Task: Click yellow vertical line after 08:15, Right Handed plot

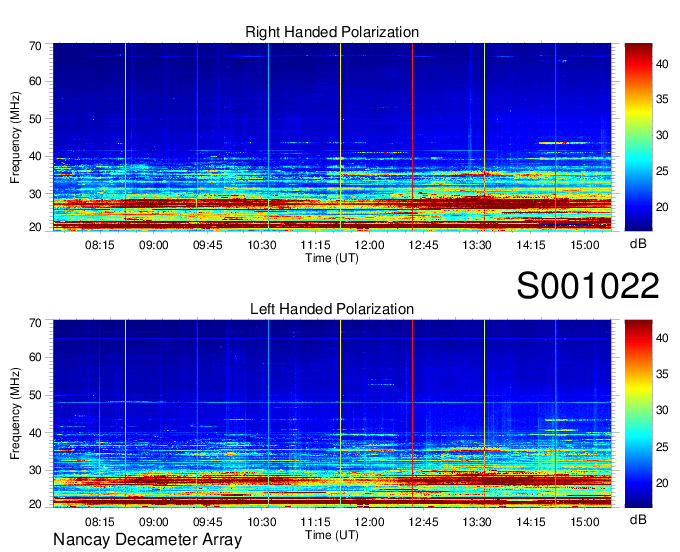Action: [125, 137]
